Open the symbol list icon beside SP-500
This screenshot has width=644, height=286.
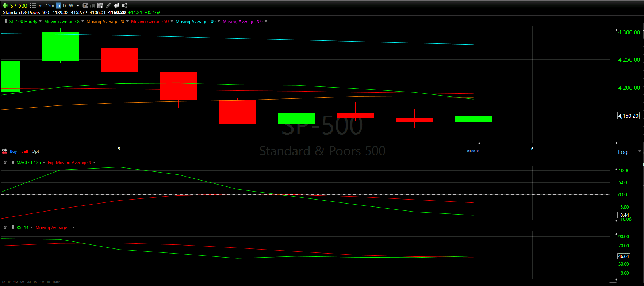click(x=33, y=5)
